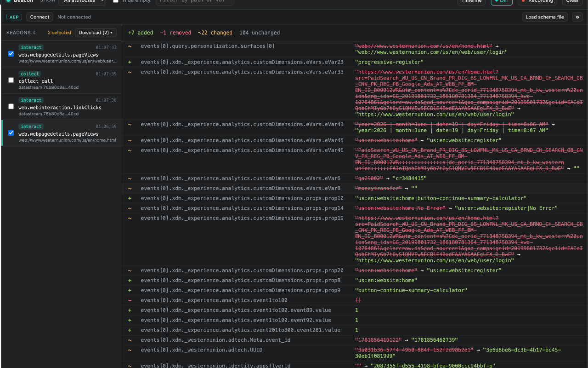Viewport: 588px width, 368px height.
Task: Click the removed analytics.event1to100 path
Action: pyautogui.click(x=214, y=300)
